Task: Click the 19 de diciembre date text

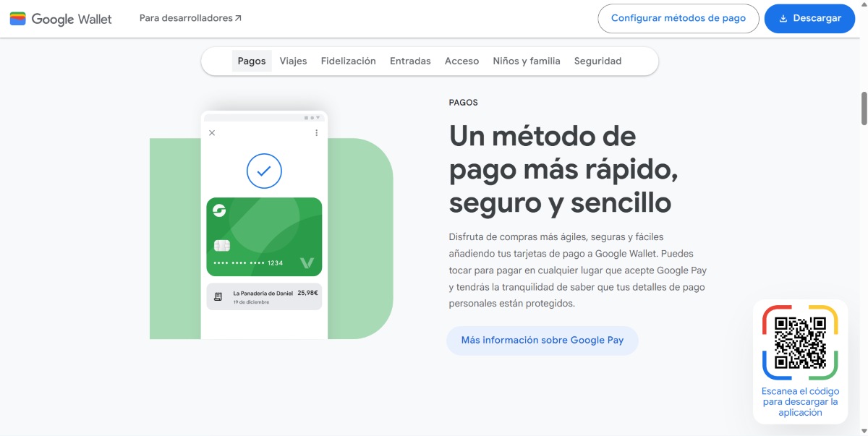Action: tap(251, 302)
